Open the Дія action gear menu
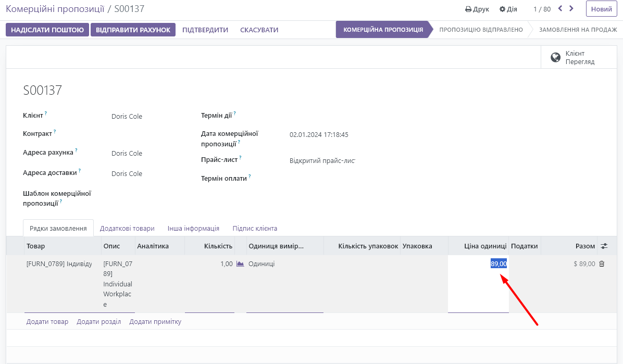Screen dimensions: 623x364 tap(508, 9)
